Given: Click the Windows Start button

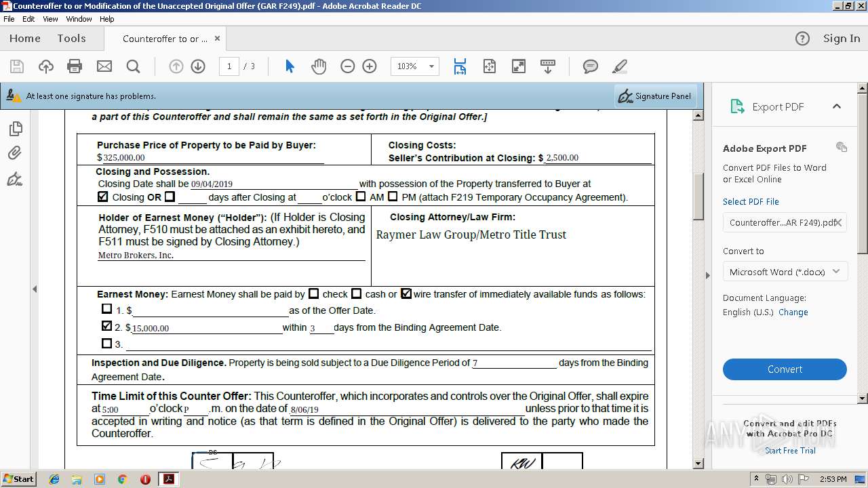Looking at the screenshot, I should coord(18,479).
